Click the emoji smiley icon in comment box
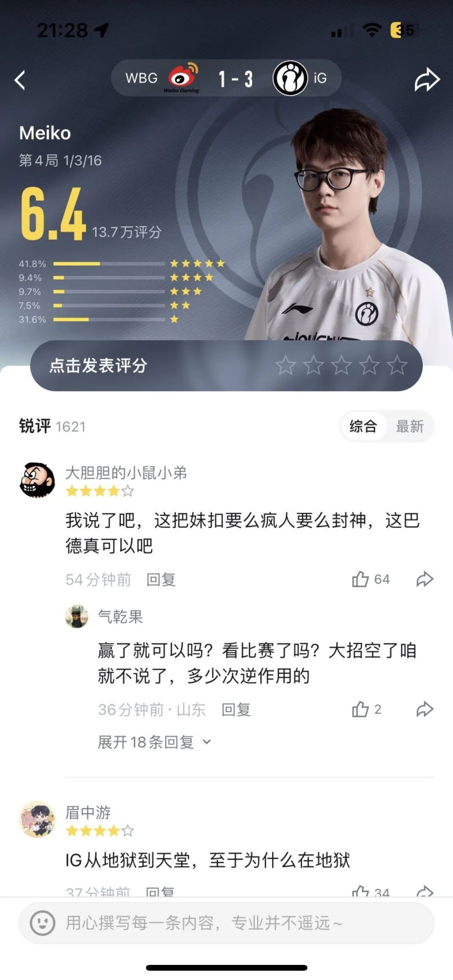 pyautogui.click(x=42, y=922)
